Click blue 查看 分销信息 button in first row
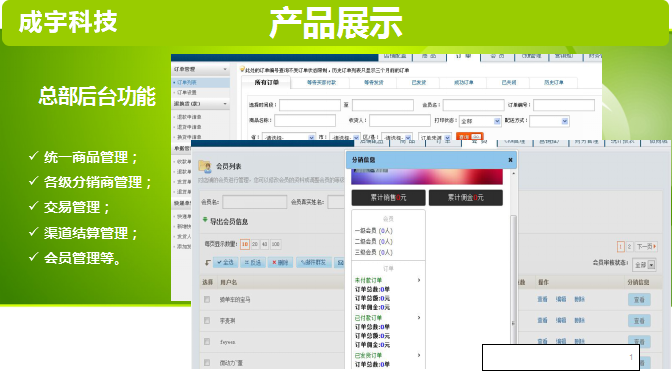This screenshot has width=672, height=378. coord(639,300)
